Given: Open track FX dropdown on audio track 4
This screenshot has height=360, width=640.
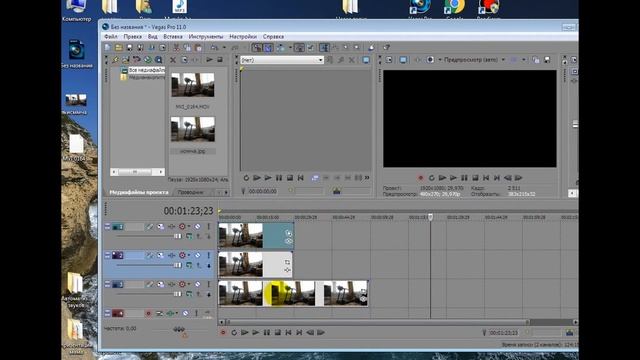Looking at the screenshot, I should (x=176, y=313).
